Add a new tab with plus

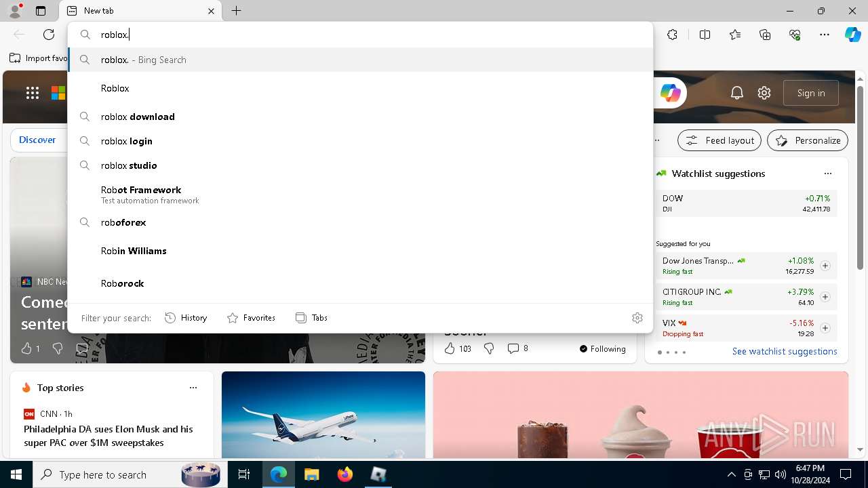(236, 11)
